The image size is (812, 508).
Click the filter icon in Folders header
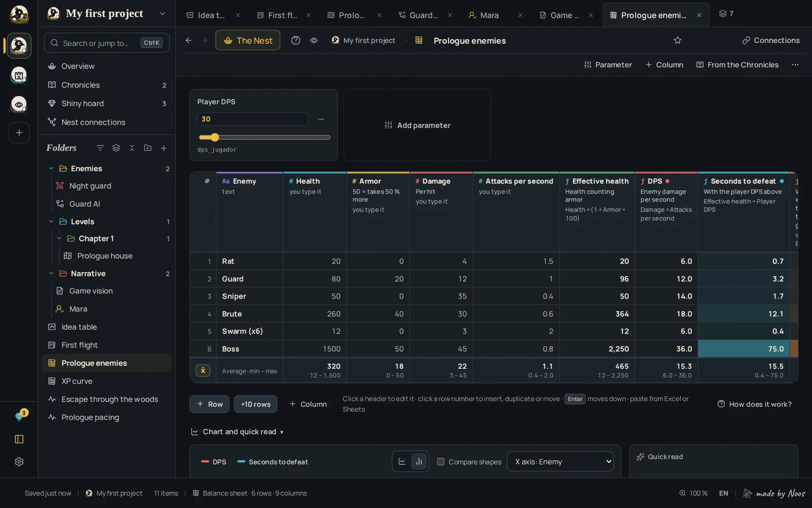[100, 148]
